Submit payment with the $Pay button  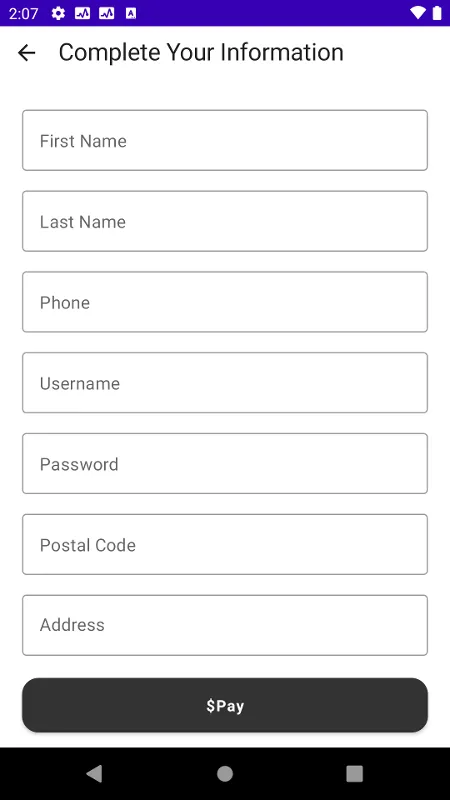225,705
